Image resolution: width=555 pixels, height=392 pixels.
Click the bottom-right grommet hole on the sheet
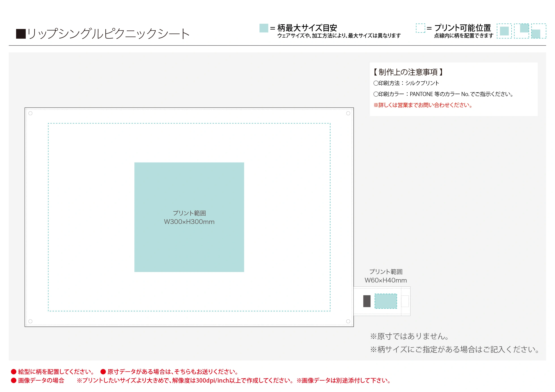[348, 321]
